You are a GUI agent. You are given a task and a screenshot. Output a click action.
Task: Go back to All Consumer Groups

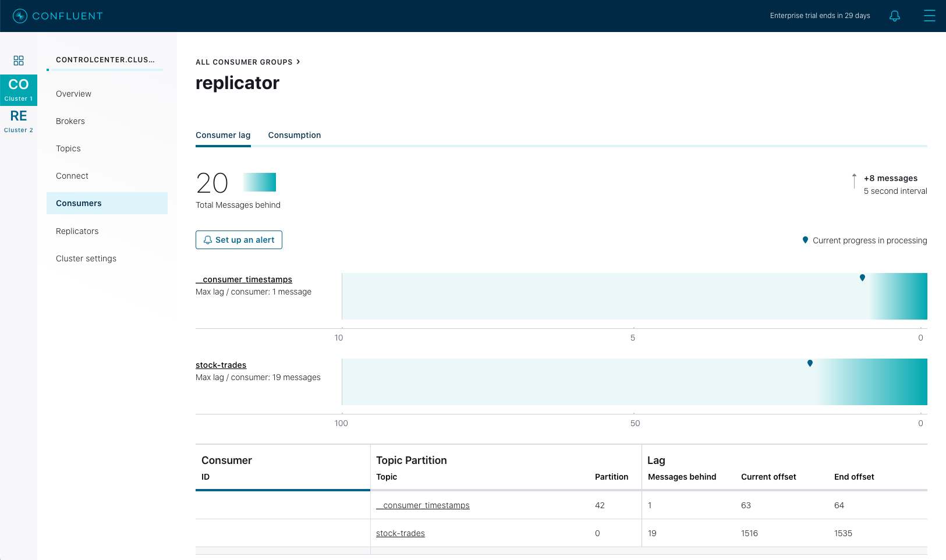248,62
